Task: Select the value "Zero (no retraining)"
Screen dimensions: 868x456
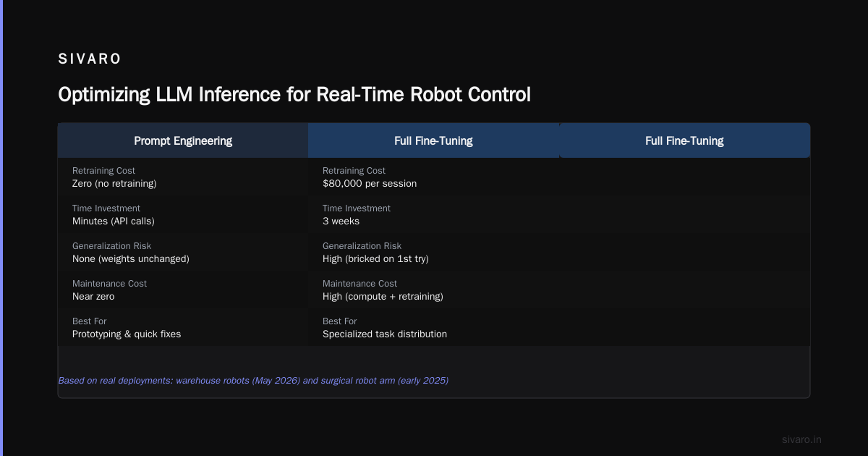Action: 114,184
